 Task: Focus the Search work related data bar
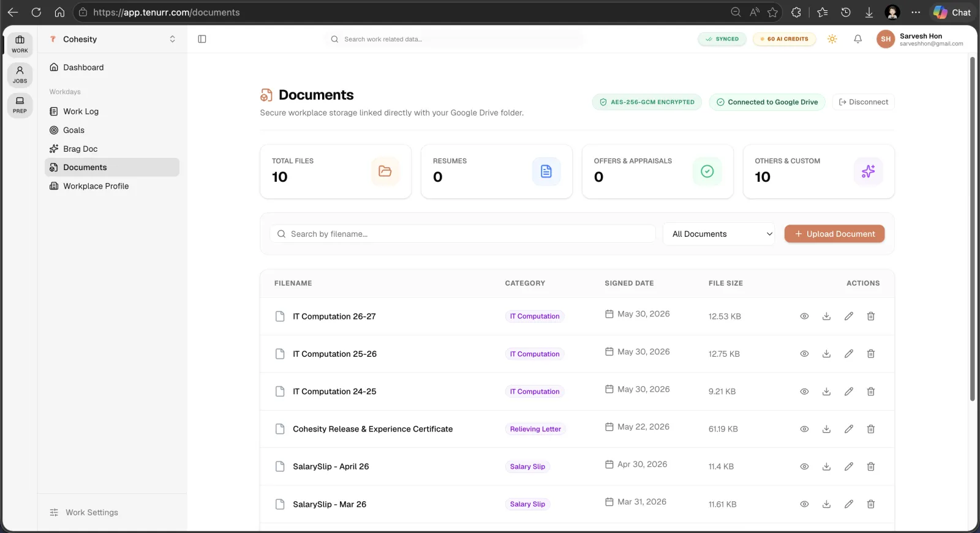(x=454, y=39)
